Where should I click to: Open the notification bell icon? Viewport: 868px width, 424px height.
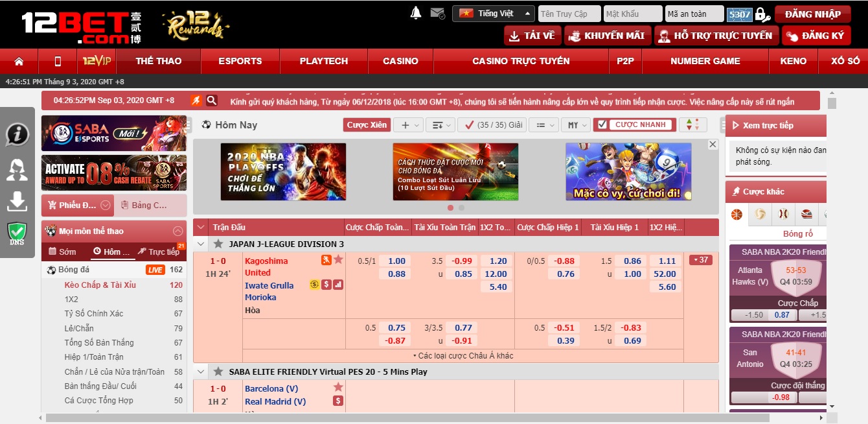tap(416, 13)
